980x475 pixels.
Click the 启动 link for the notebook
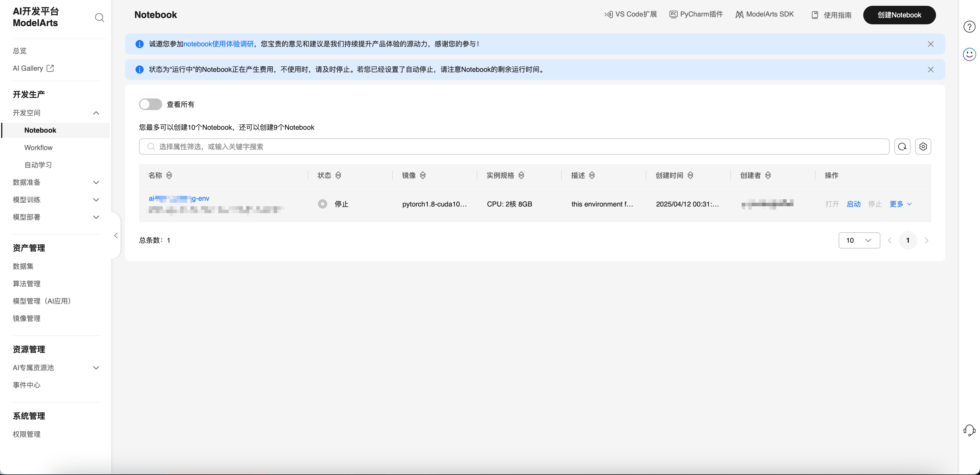[853, 204]
